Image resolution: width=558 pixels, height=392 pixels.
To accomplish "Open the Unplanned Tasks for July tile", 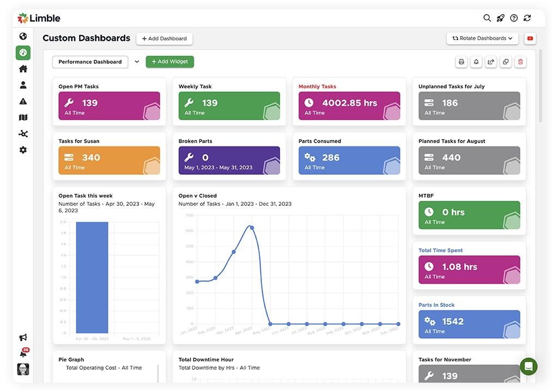I will 469,106.
